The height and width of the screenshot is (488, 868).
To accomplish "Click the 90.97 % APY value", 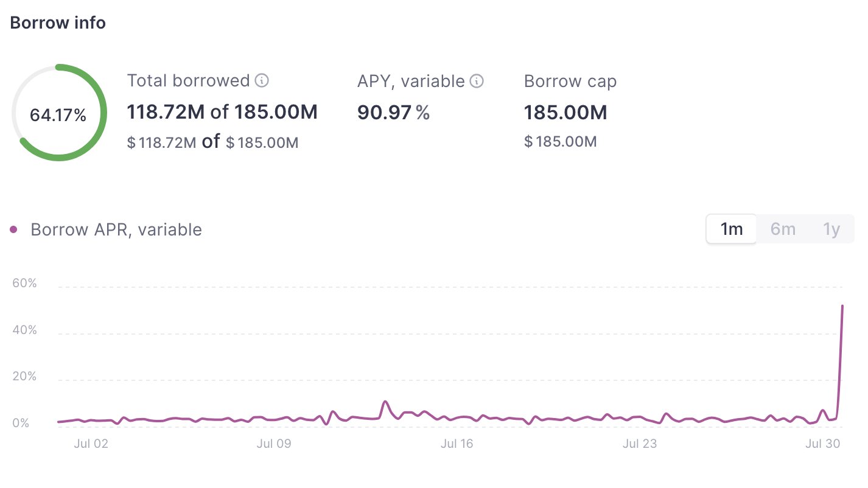I will (x=394, y=113).
